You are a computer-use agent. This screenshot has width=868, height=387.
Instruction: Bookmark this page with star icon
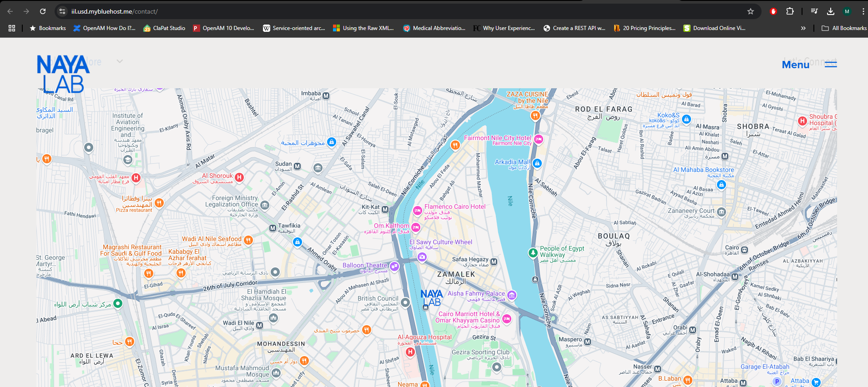(x=751, y=11)
